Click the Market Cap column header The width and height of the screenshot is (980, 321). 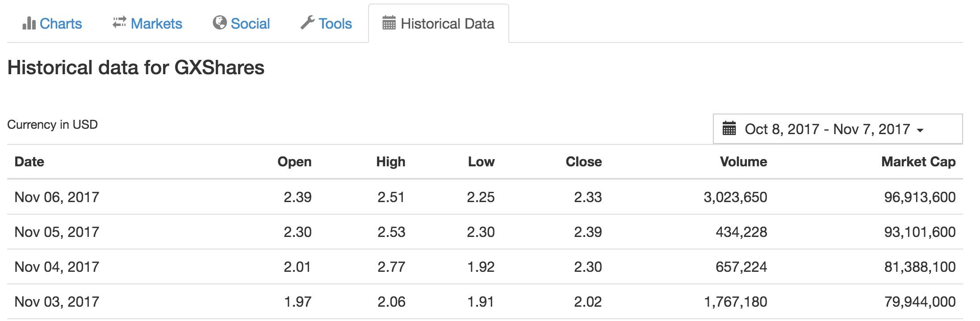tap(918, 162)
